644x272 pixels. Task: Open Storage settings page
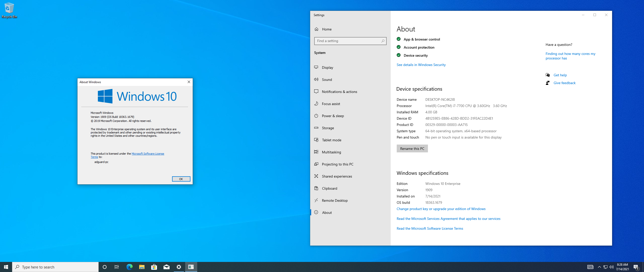point(328,128)
